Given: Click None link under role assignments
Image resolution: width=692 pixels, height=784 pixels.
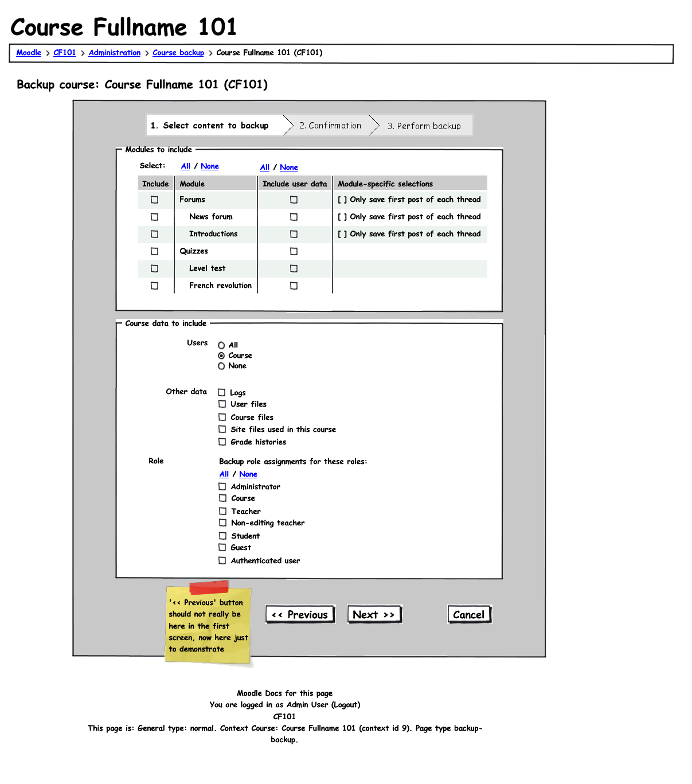Looking at the screenshot, I should [248, 474].
